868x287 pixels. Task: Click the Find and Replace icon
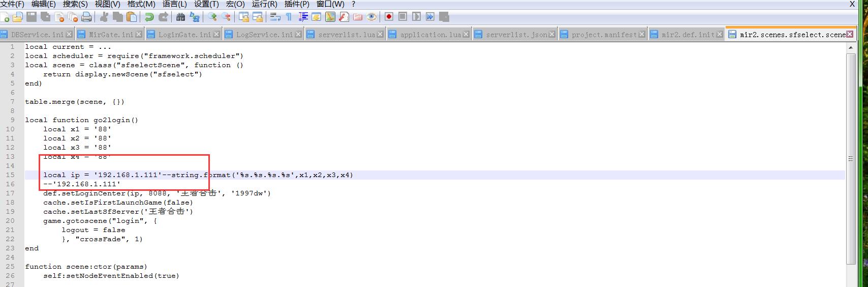point(195,17)
